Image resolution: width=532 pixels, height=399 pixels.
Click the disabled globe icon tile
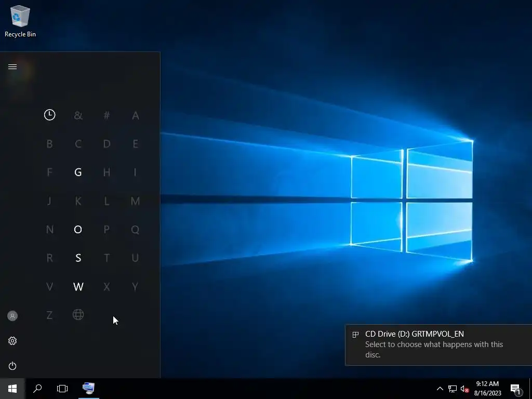click(78, 315)
